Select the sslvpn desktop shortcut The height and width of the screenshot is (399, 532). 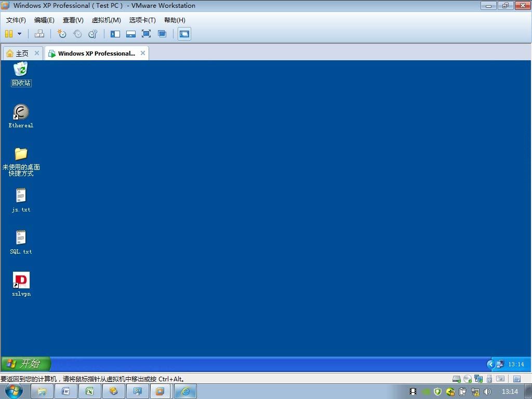pyautogui.click(x=21, y=284)
